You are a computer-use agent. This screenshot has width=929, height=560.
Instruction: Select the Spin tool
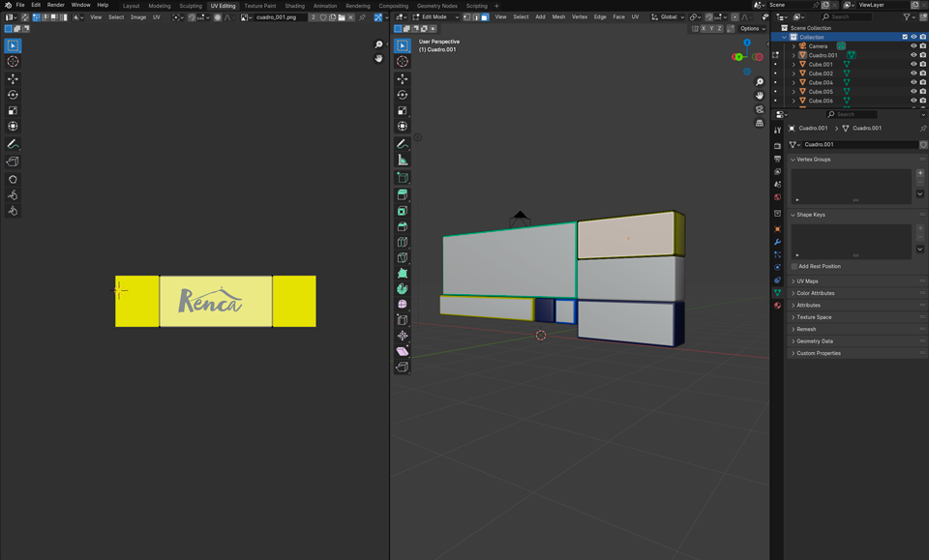(403, 289)
